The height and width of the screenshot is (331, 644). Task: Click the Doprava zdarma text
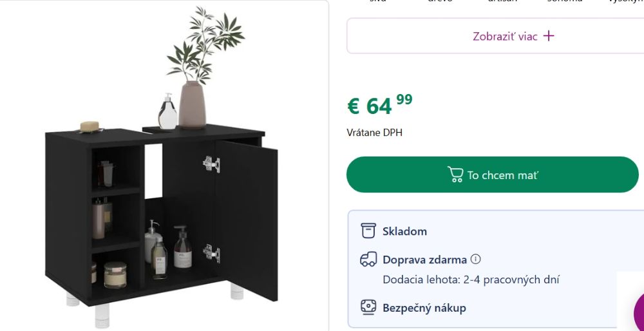click(424, 260)
